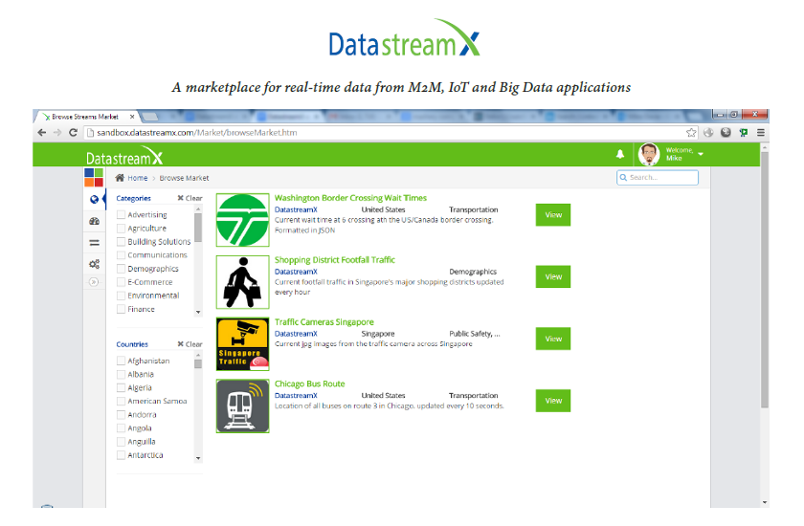Click the browser forward arrow
The height and width of the screenshot is (526, 804).
pos(57,133)
